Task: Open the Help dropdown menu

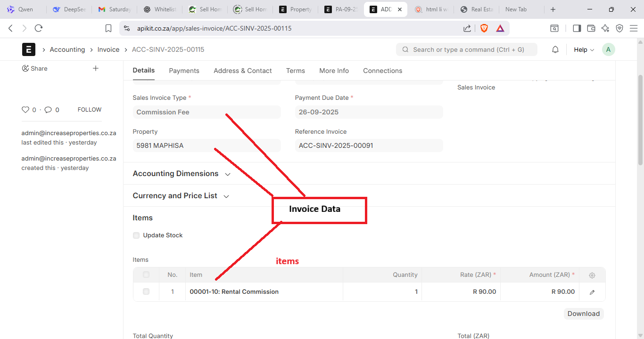Action: [x=584, y=49]
